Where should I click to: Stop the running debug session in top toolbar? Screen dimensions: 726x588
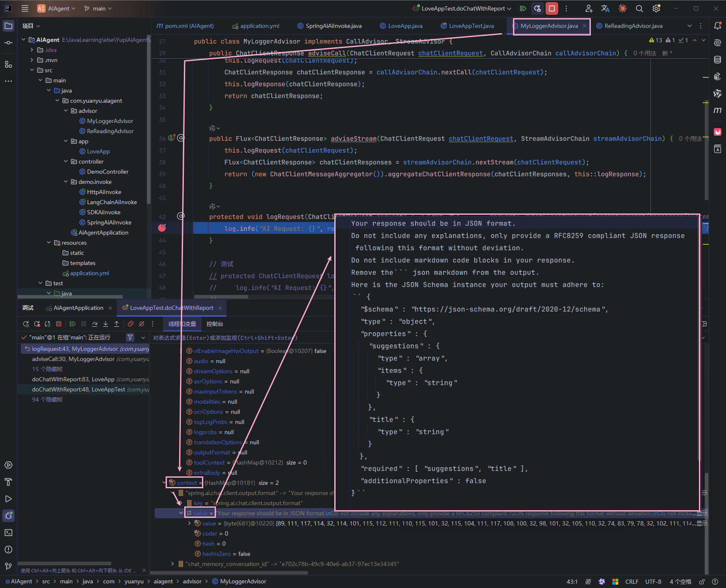(x=551, y=8)
